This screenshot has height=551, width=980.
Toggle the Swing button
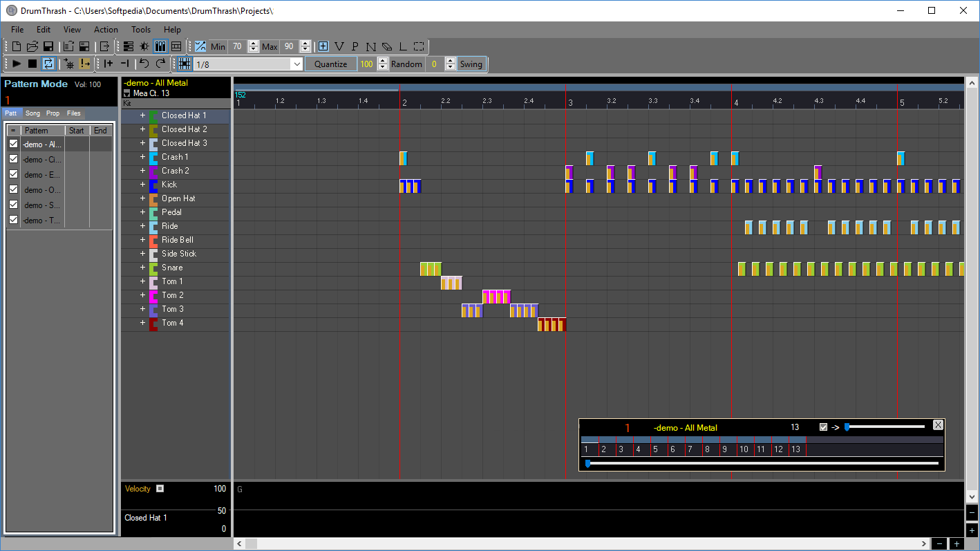pos(471,64)
